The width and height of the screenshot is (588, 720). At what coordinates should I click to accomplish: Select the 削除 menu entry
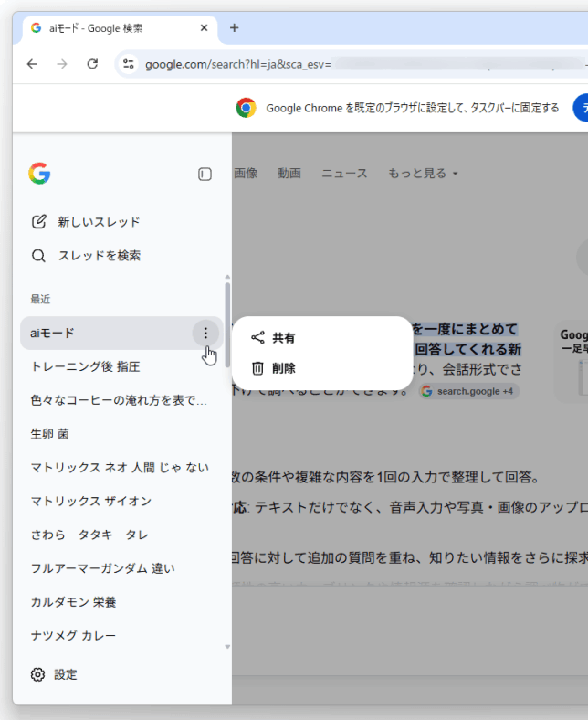322,368
